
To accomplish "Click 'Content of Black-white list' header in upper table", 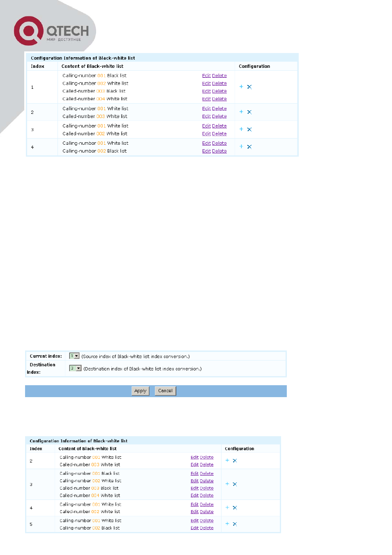I will click(x=92, y=66).
